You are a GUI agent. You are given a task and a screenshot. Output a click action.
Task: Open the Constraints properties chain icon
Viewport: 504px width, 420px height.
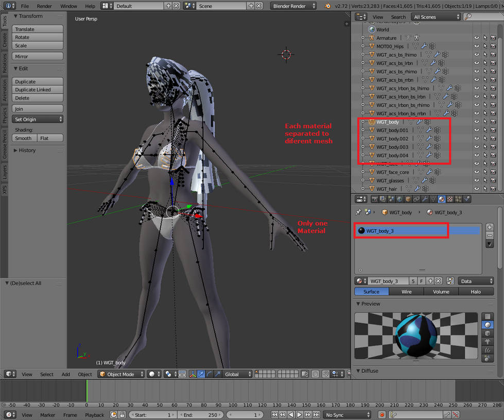416,199
